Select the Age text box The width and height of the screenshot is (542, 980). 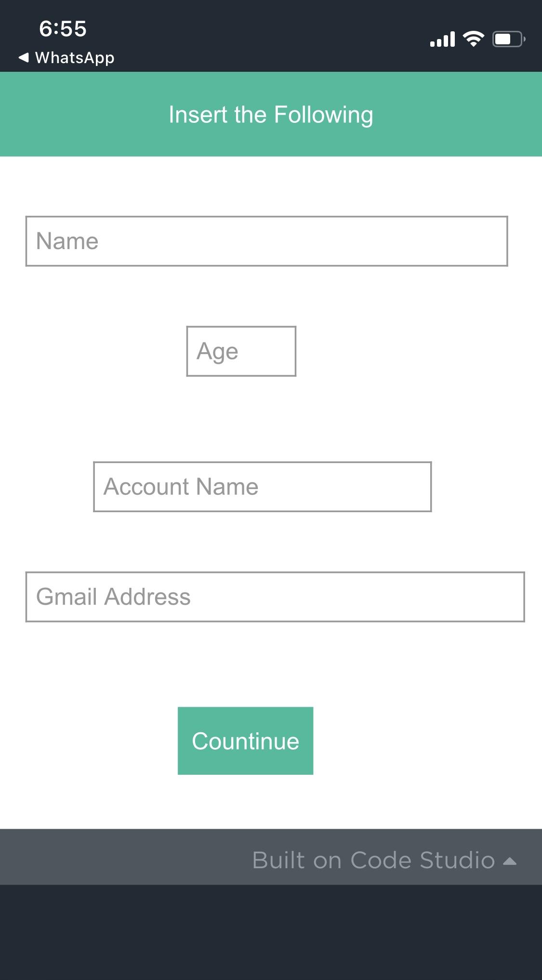[x=241, y=351]
